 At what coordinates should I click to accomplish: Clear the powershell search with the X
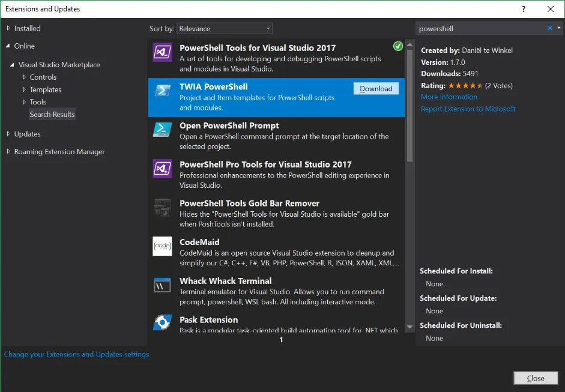click(x=550, y=28)
